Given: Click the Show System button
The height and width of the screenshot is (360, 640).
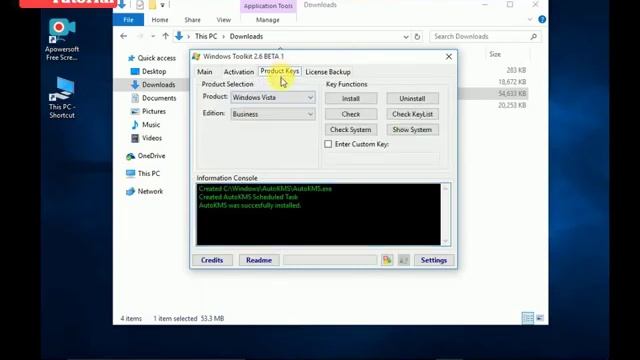Looking at the screenshot, I should [413, 130].
